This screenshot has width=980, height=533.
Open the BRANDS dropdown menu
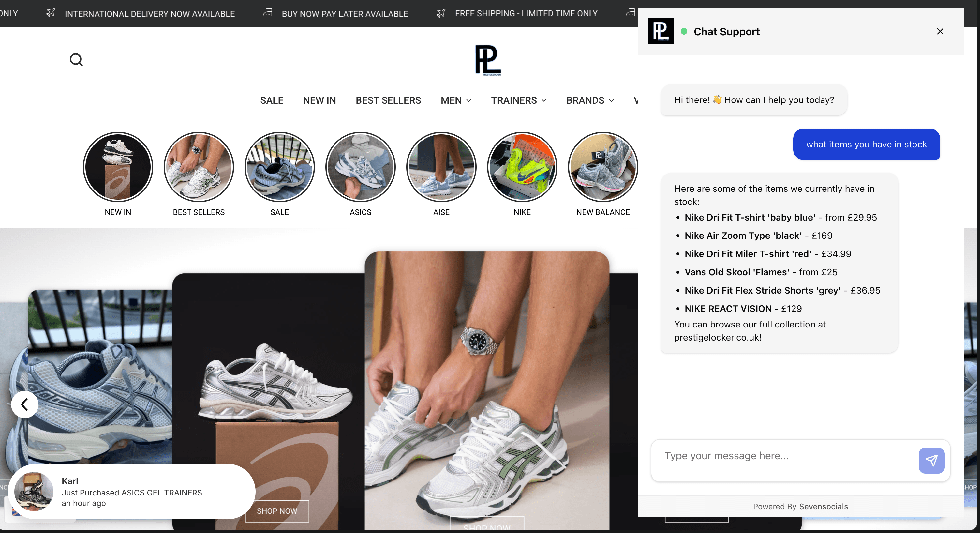click(590, 100)
